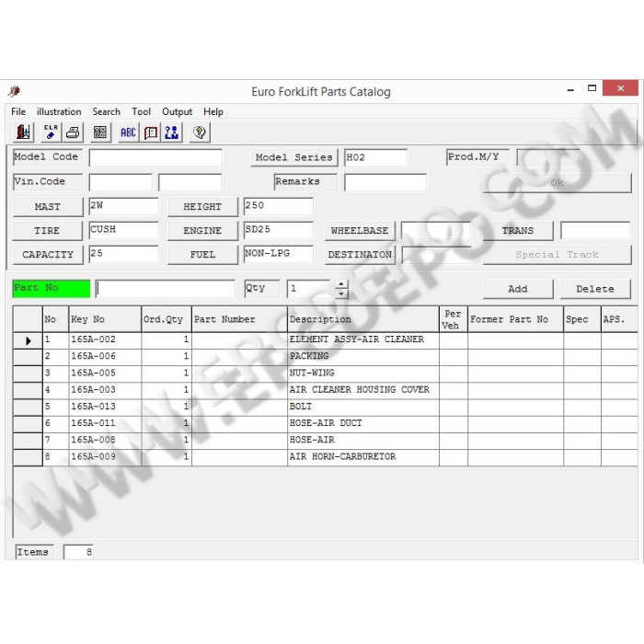Click the Former Part No column header
Screen dimensions: 644x644
pos(515,319)
